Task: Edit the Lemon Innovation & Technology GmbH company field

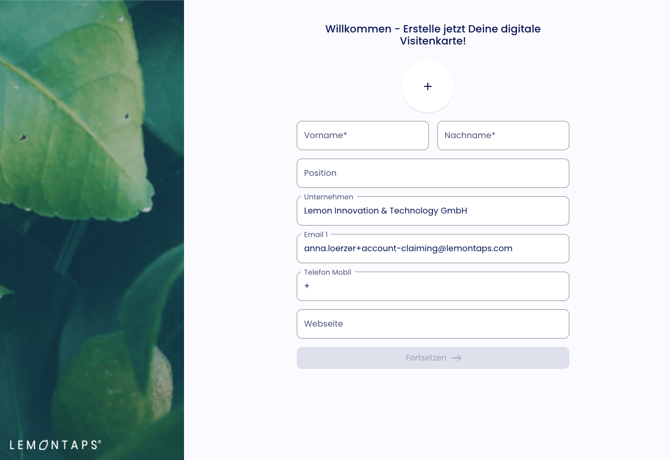Action: [x=433, y=211]
